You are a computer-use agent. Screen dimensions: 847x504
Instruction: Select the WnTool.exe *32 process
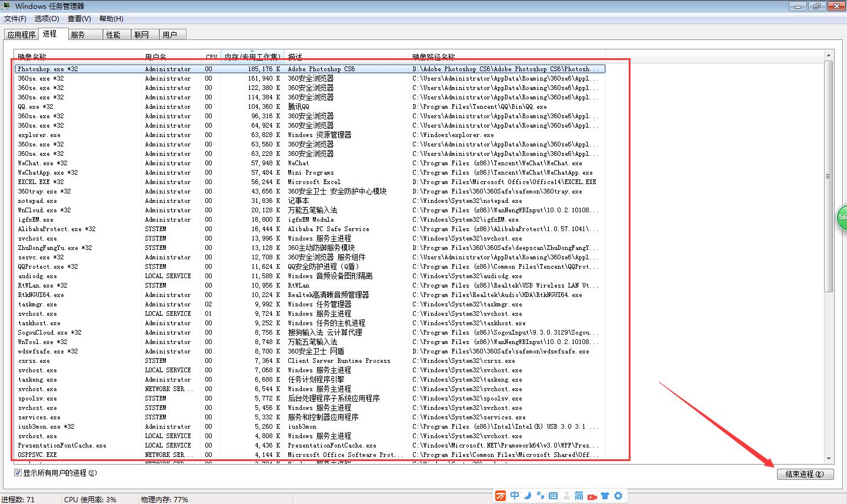pos(309,342)
